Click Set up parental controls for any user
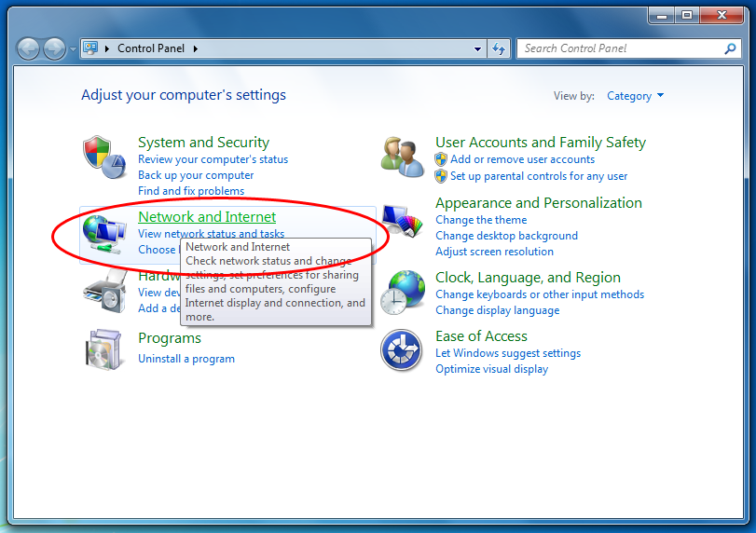The height and width of the screenshot is (533, 756). 538,175
